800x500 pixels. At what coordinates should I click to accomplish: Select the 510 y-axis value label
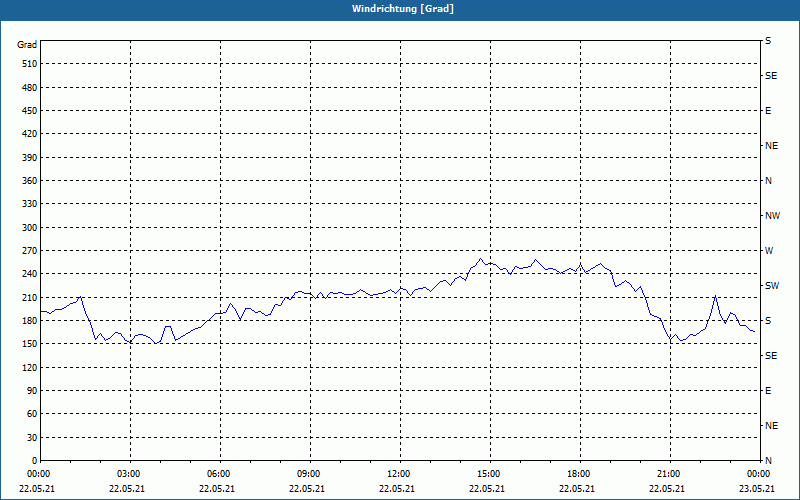click(x=30, y=64)
